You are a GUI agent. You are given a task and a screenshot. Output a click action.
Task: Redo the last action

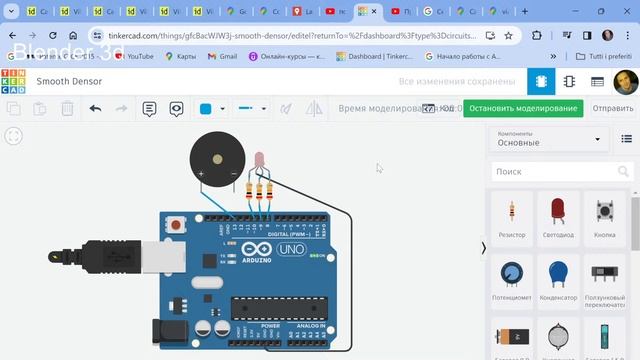click(x=121, y=109)
